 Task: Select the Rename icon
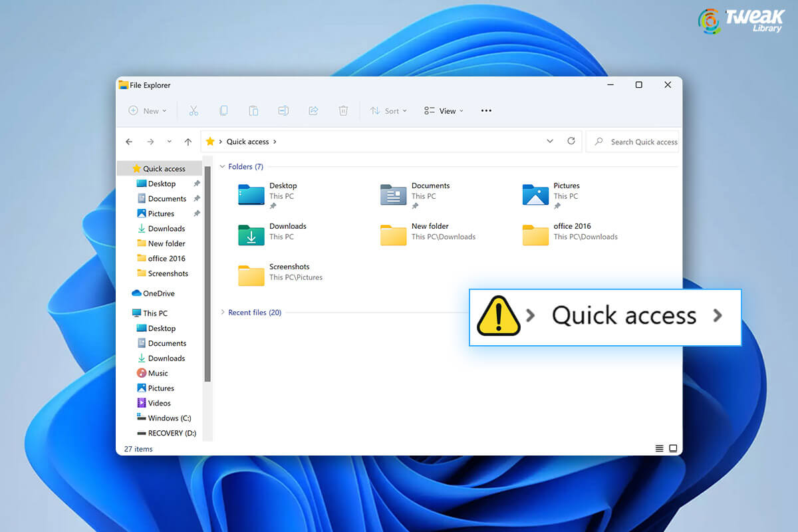283,110
